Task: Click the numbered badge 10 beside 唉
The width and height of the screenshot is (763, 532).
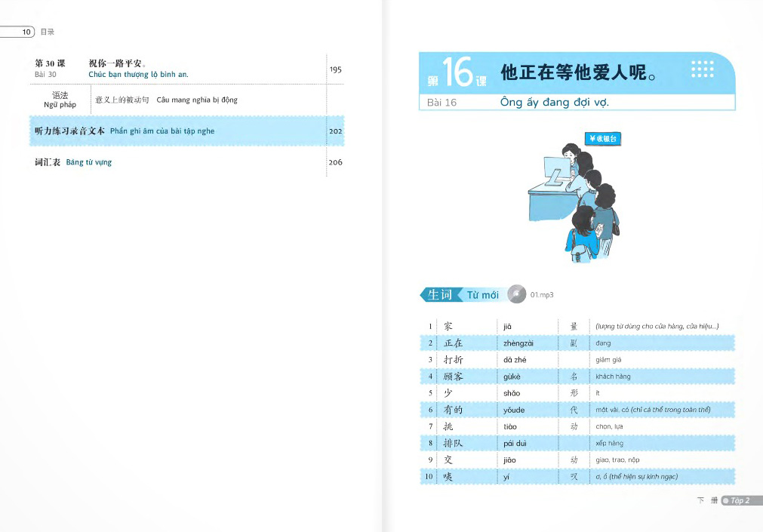Action: tap(427, 476)
